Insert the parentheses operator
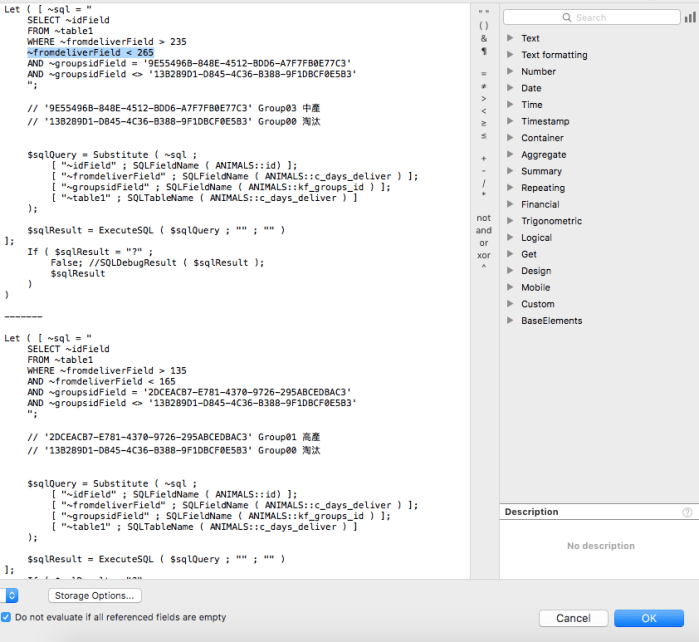 484,25
